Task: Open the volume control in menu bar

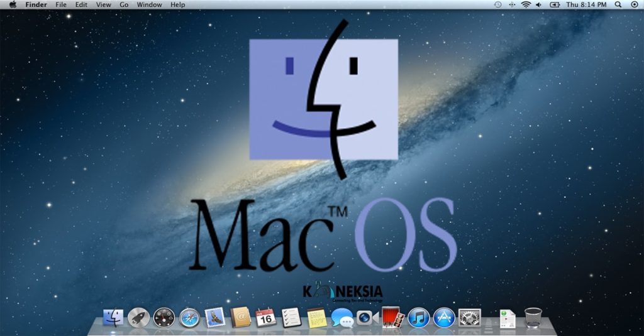Action: pos(539,4)
